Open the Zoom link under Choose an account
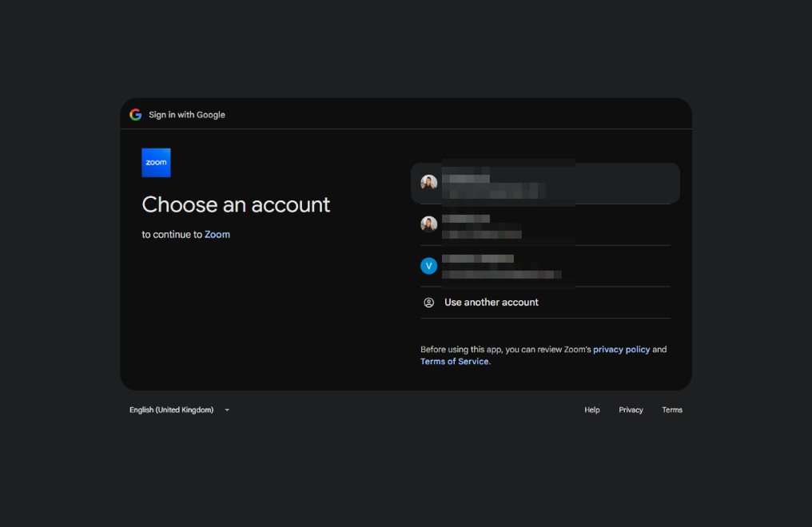The width and height of the screenshot is (812, 527). (x=217, y=234)
